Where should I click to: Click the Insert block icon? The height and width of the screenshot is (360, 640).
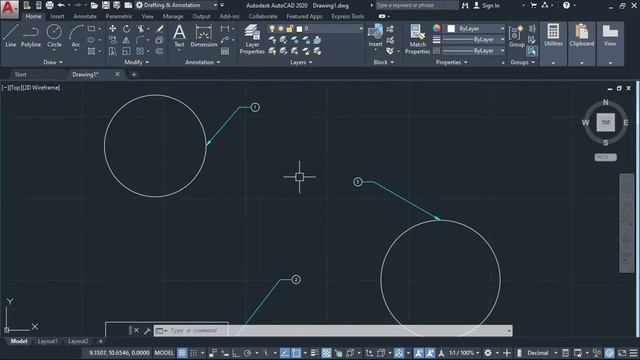(x=375, y=36)
